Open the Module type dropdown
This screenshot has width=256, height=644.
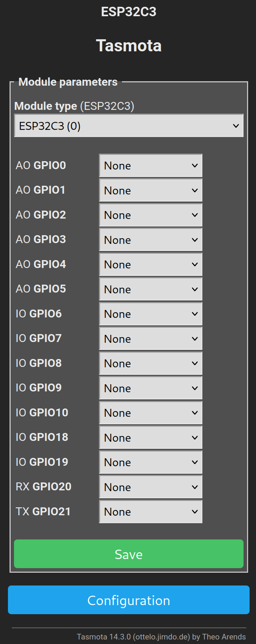click(x=129, y=126)
